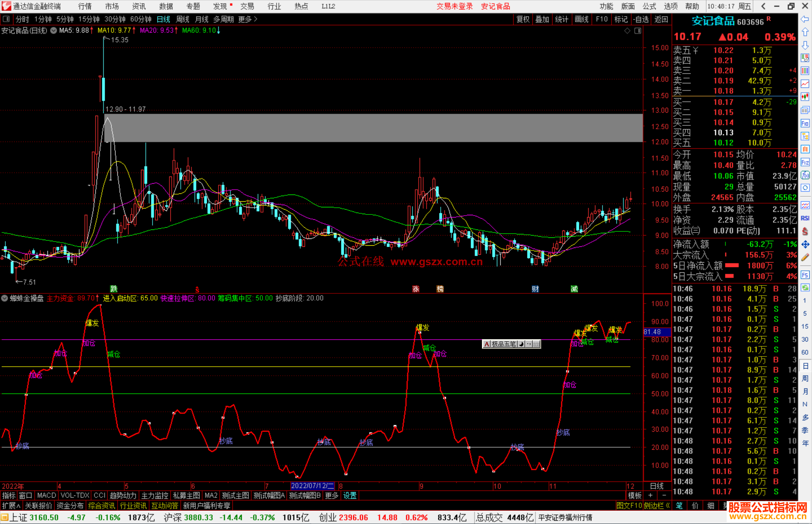Click the F10 company info sidebar icon
The width and height of the screenshot is (812, 524).
[805, 123]
